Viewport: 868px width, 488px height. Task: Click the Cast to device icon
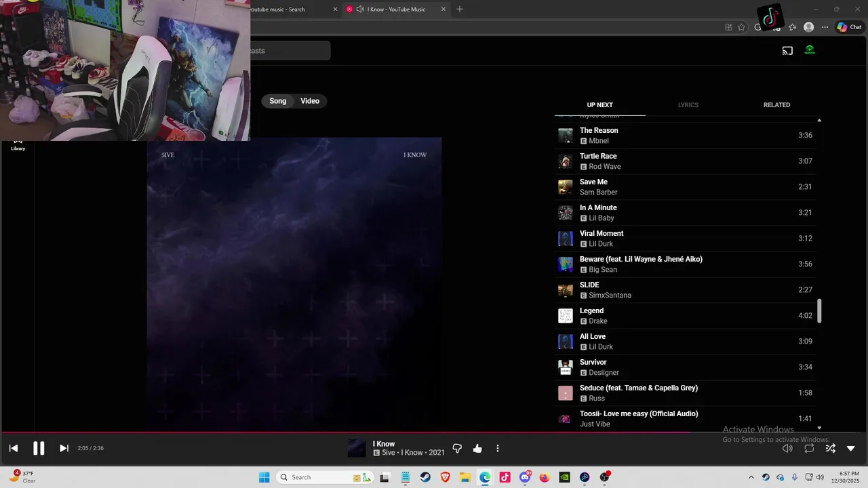(787, 50)
